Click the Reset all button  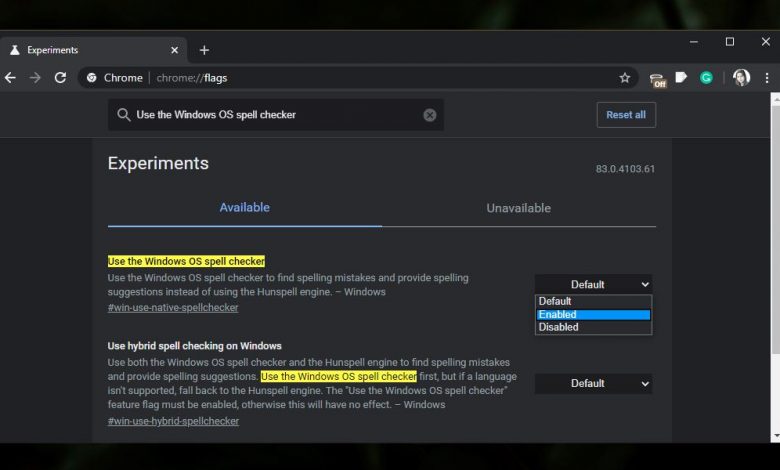click(x=626, y=115)
